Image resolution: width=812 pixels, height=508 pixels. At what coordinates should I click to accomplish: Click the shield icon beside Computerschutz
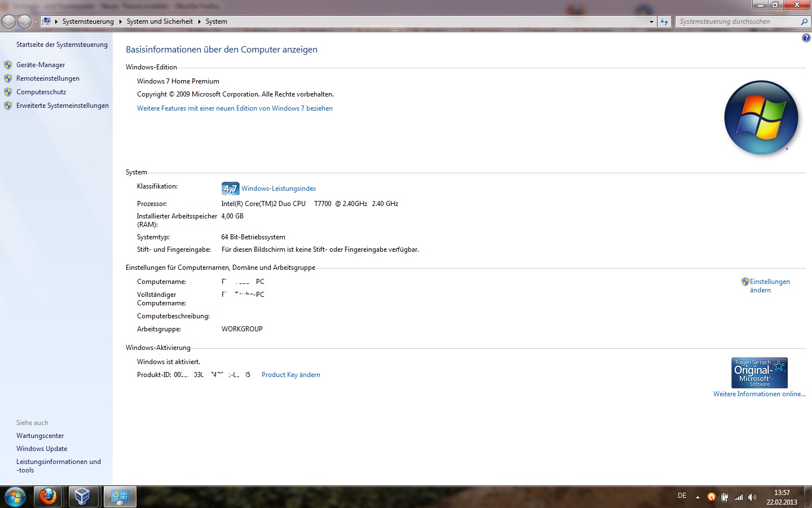[x=8, y=92]
